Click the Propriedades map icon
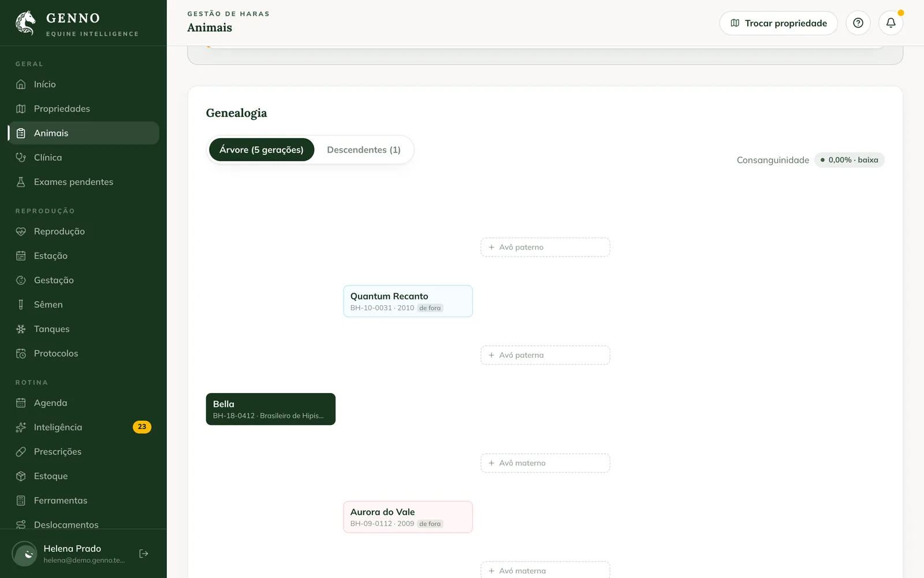The width and height of the screenshot is (924, 578). tap(21, 109)
